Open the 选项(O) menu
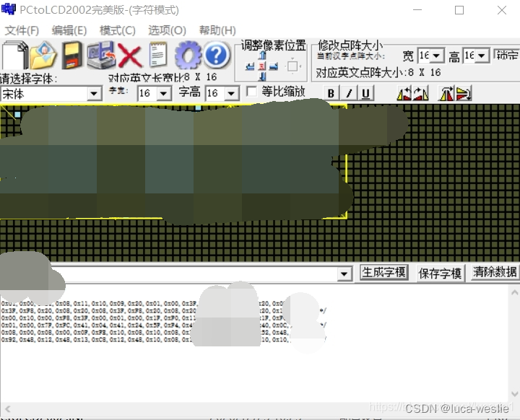Image resolution: width=520 pixels, height=420 pixels. [167, 30]
